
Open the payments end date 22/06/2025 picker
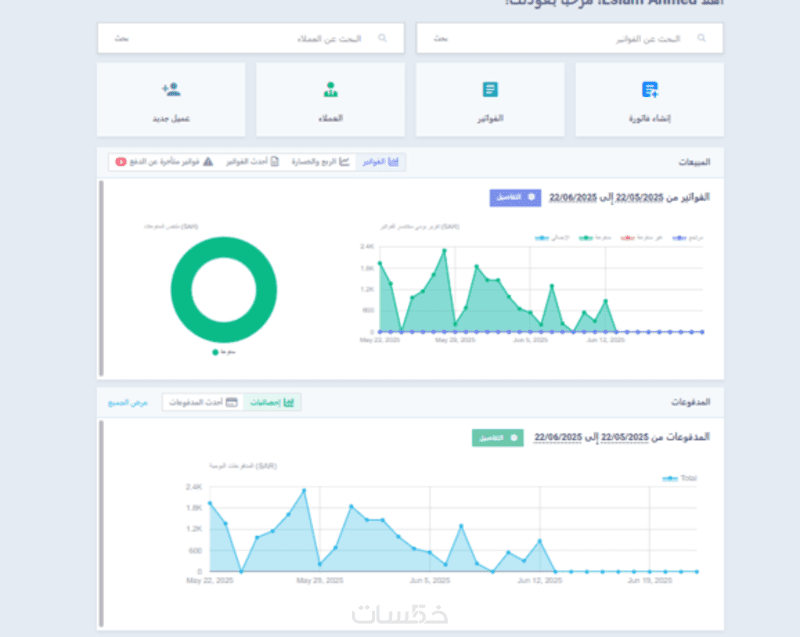point(558,437)
